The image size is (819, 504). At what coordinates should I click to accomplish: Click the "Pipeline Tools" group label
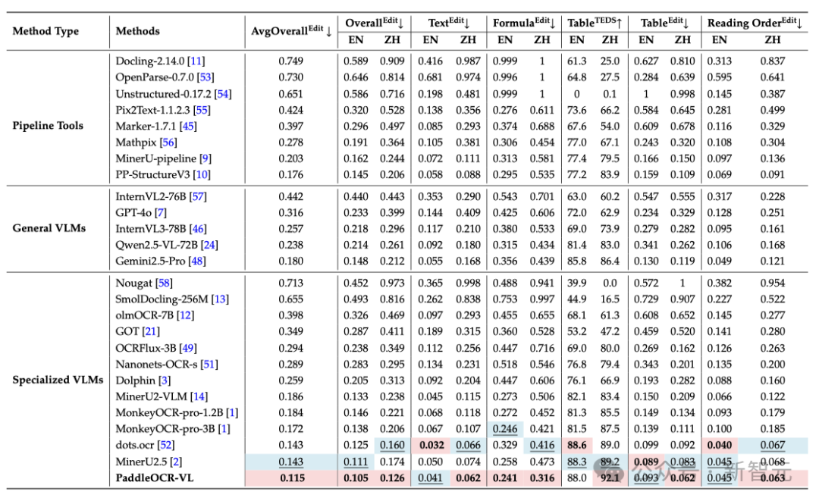[x=48, y=126]
